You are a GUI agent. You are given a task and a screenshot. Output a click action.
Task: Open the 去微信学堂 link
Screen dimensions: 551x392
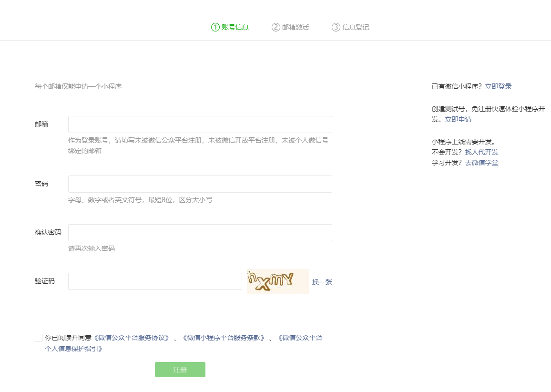(481, 163)
